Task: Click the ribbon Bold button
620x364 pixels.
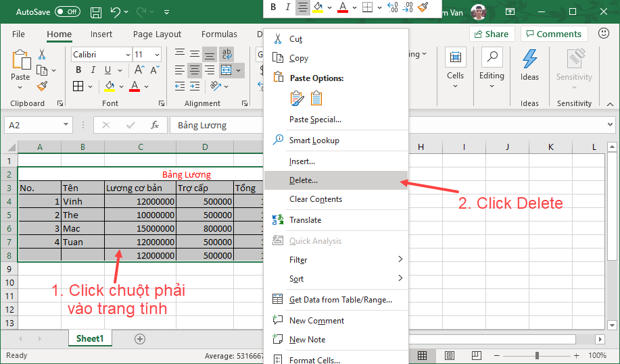Action: click(78, 70)
